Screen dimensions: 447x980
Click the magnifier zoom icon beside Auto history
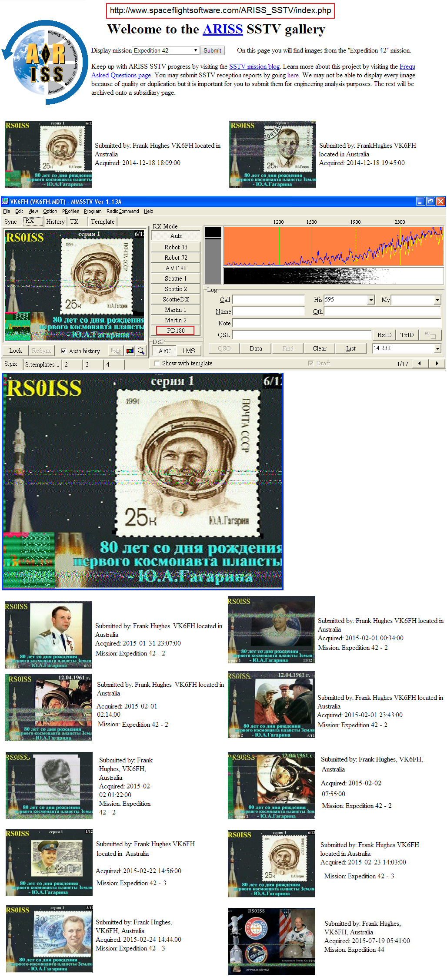click(141, 351)
